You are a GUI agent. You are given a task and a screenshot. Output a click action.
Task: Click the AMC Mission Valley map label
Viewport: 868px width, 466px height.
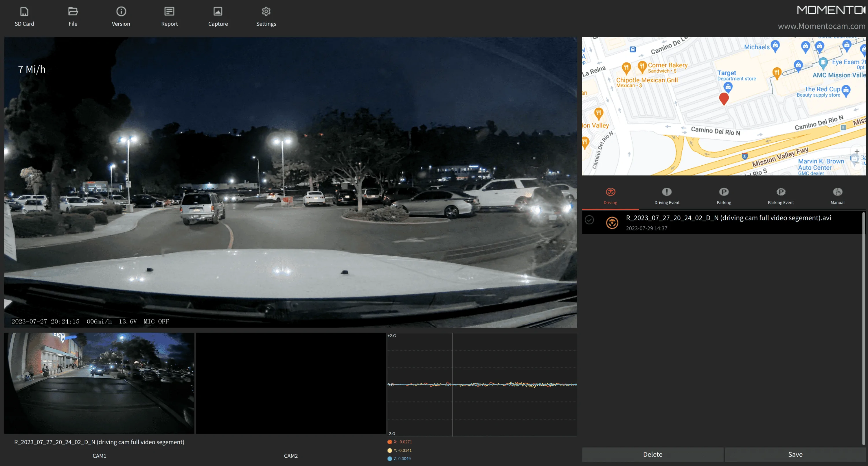pos(839,75)
